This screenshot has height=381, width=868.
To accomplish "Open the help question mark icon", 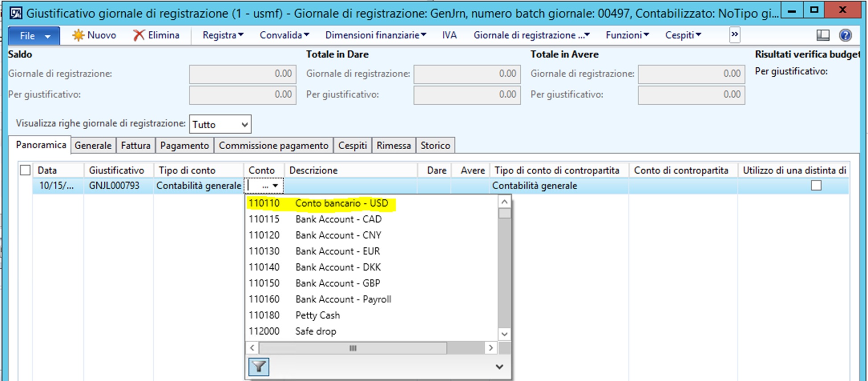I will tap(845, 35).
